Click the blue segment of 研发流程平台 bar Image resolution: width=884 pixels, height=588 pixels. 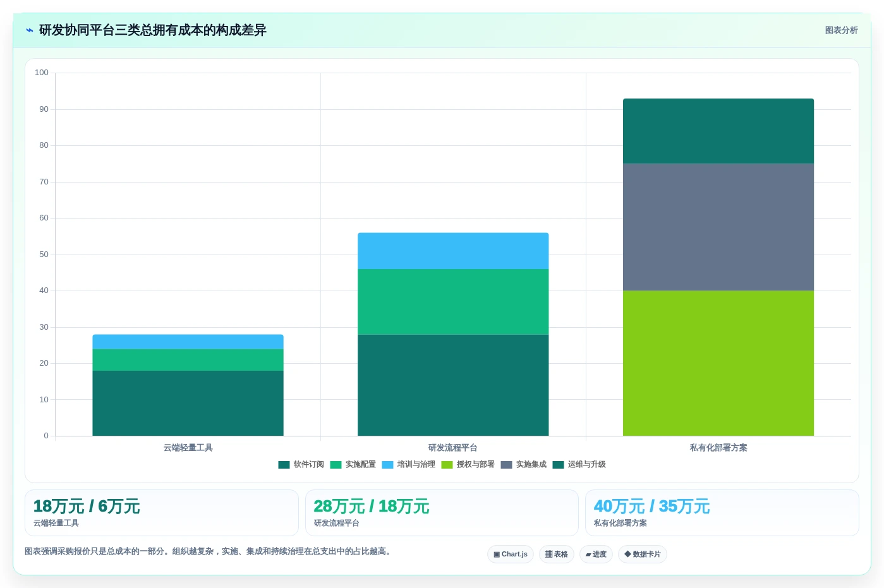(453, 251)
